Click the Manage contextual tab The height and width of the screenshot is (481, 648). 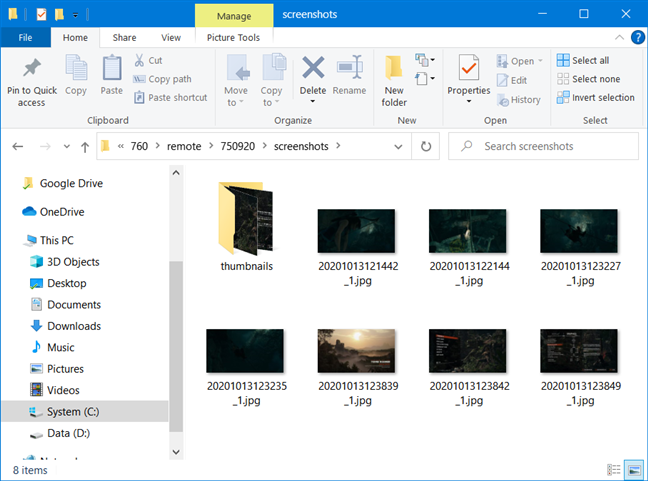pos(234,16)
